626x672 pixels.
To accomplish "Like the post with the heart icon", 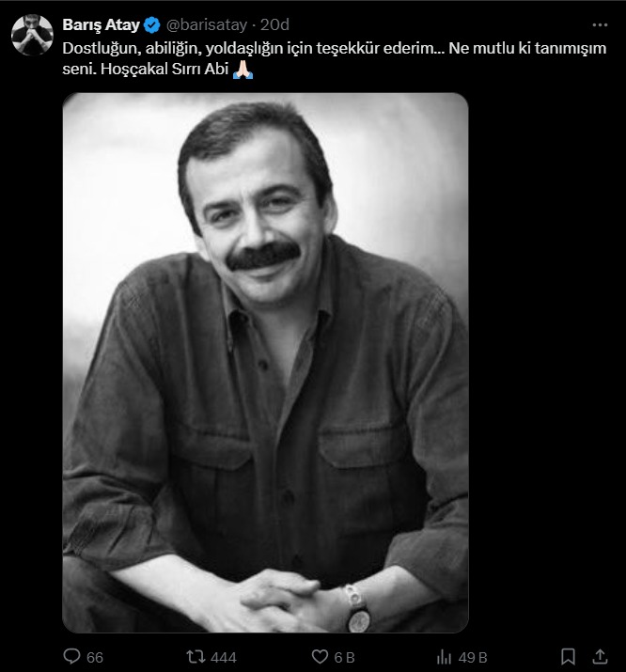I will (x=320, y=657).
